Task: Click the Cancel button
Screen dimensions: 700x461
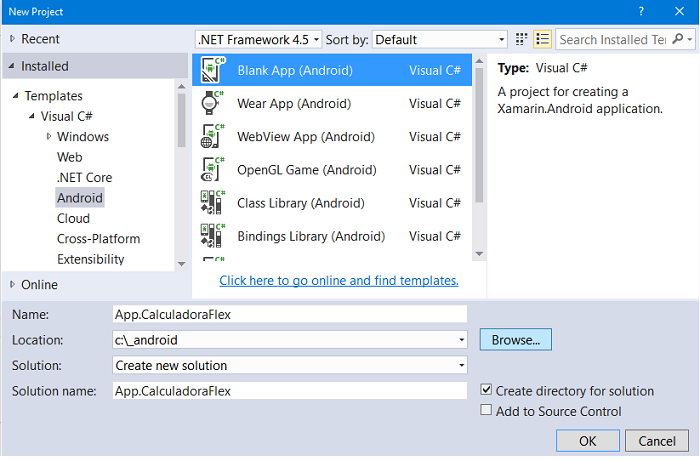Action: [x=657, y=441]
